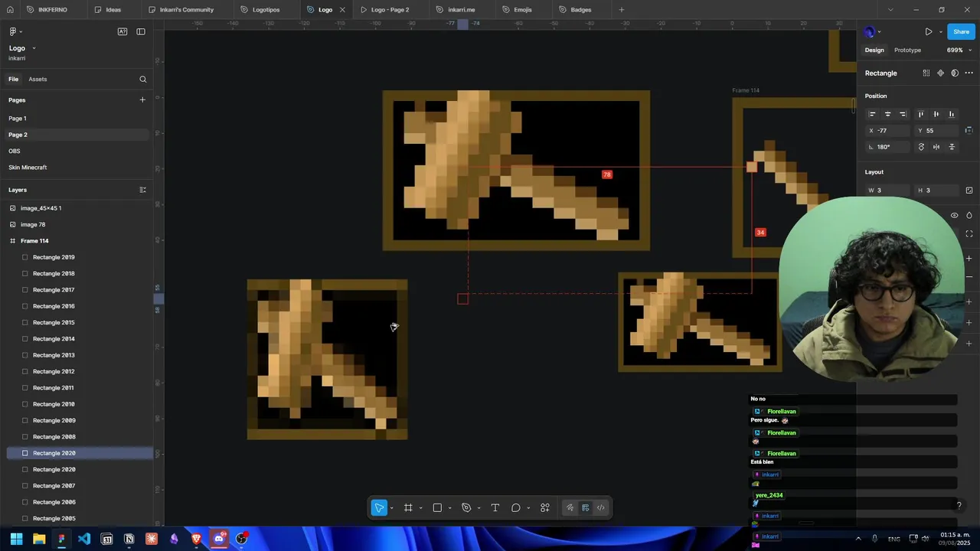The width and height of the screenshot is (980, 551).
Task: Toggle the constrain proportions icon
Action: coord(969,190)
